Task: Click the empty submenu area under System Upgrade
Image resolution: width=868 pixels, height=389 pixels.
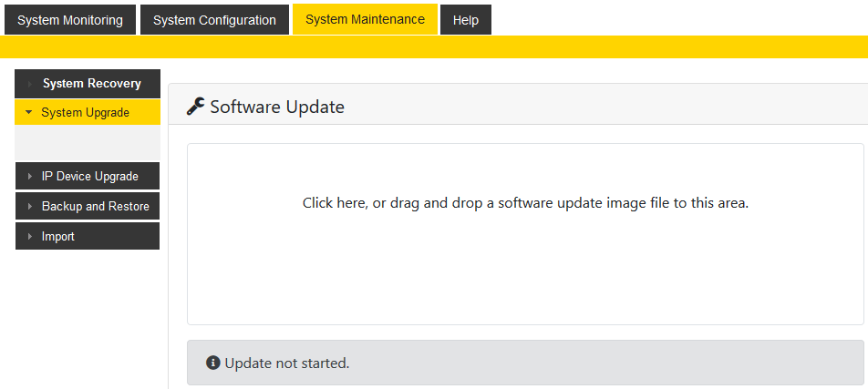Action: click(88, 143)
